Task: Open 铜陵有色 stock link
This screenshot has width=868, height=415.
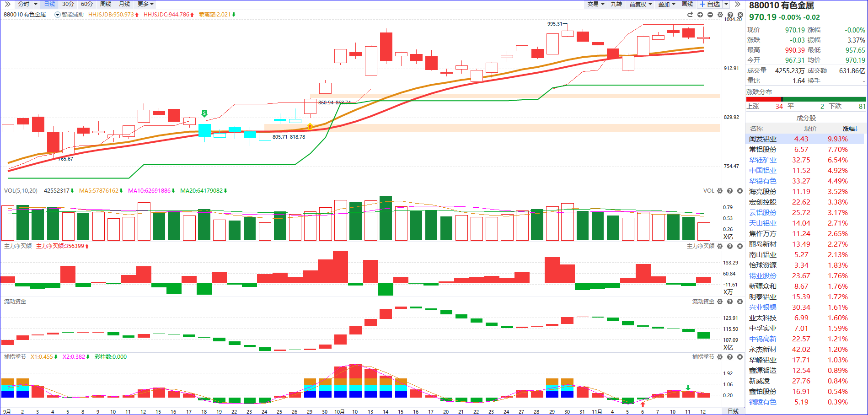Action: point(763,402)
